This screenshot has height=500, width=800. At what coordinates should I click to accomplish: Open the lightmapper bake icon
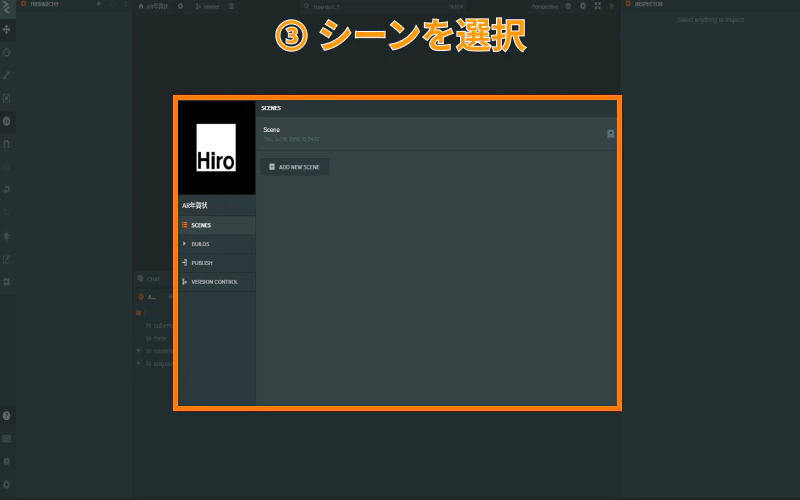click(x=7, y=236)
